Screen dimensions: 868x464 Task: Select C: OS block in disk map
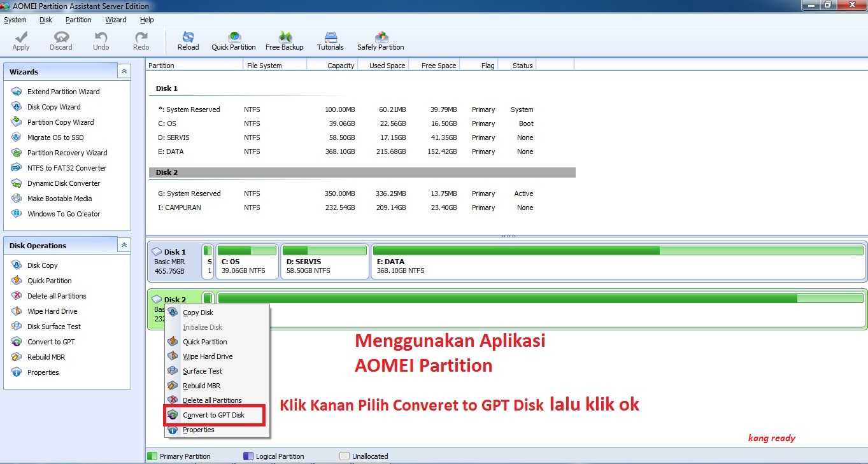point(247,261)
